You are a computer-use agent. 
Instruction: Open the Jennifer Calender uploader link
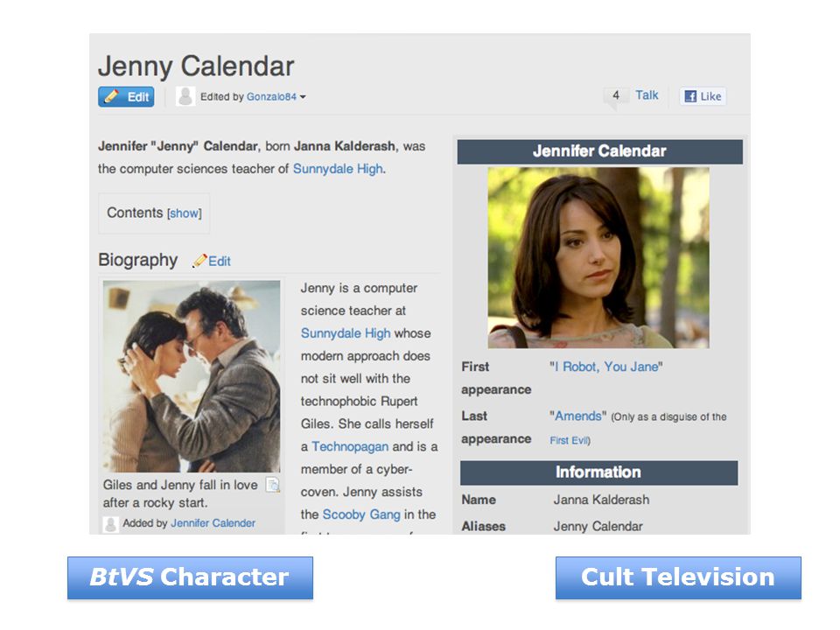(x=213, y=523)
